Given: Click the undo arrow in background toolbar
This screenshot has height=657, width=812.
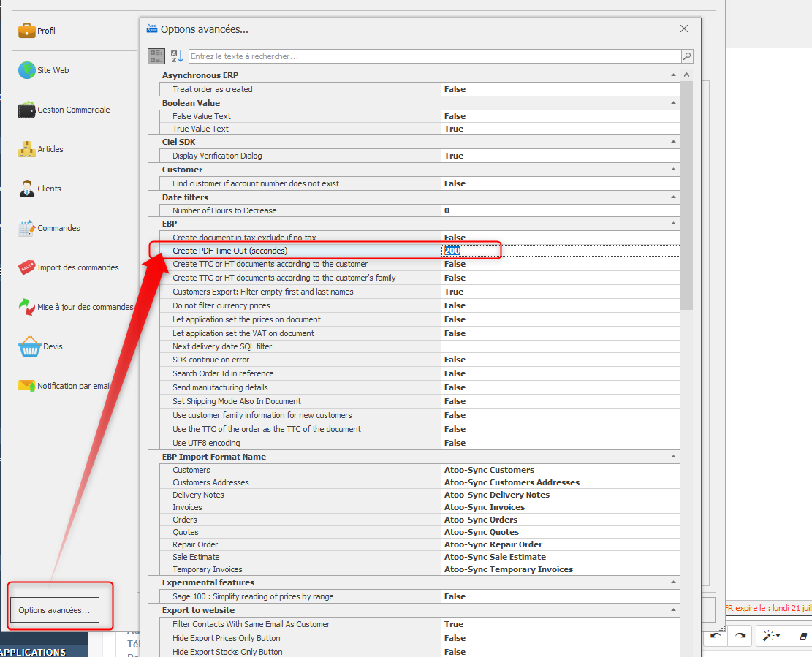Looking at the screenshot, I should tap(716, 635).
